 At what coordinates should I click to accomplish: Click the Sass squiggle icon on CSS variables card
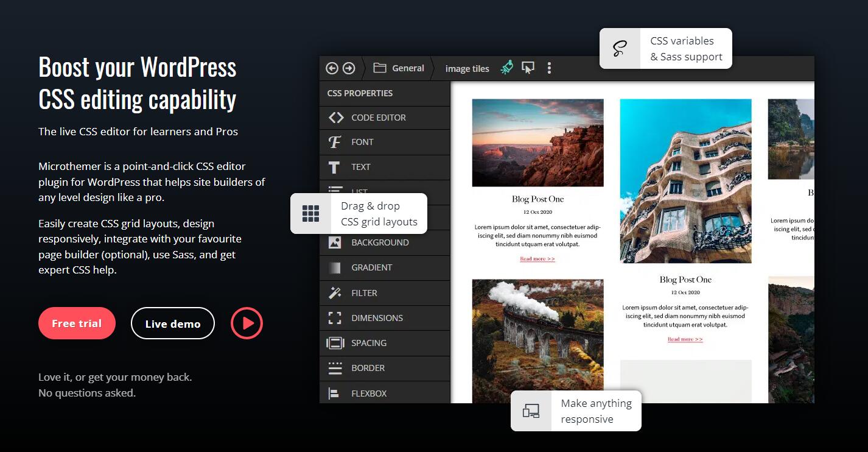(x=620, y=49)
